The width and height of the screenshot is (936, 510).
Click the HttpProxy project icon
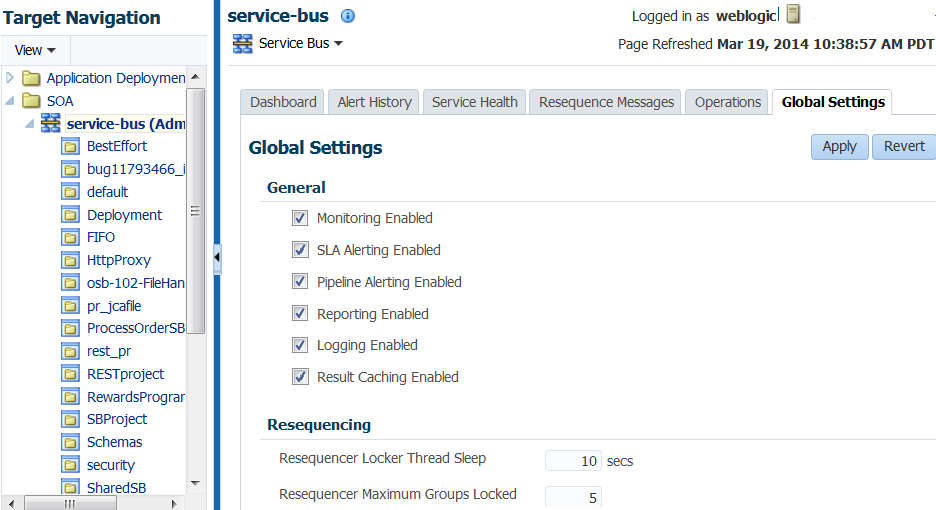tap(71, 260)
